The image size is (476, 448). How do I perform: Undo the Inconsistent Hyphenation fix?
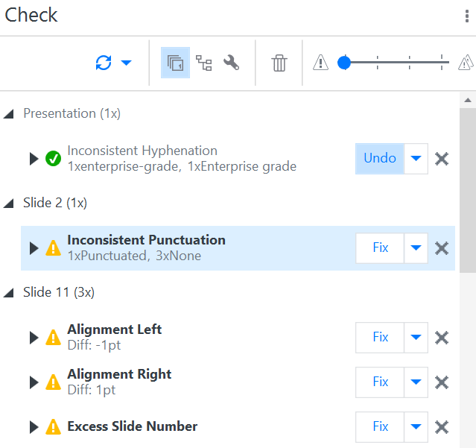click(380, 159)
